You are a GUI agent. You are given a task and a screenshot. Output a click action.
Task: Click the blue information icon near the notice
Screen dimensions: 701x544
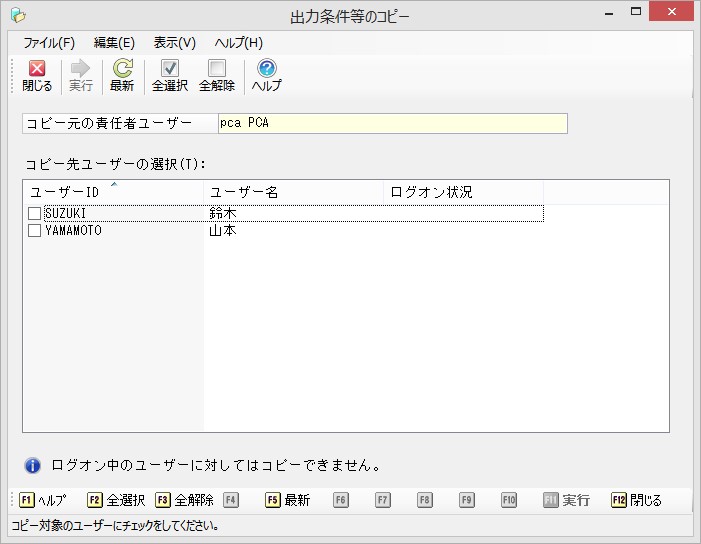click(x=33, y=465)
